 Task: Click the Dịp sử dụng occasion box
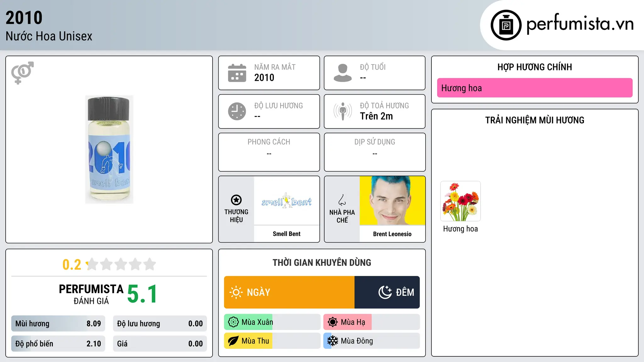coord(375,152)
